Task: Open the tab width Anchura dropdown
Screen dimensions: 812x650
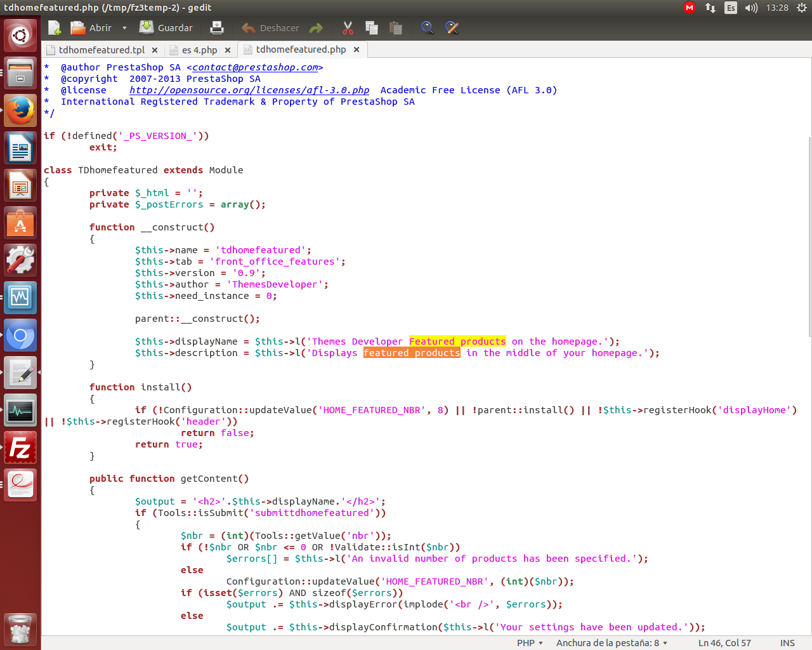Action: point(612,643)
